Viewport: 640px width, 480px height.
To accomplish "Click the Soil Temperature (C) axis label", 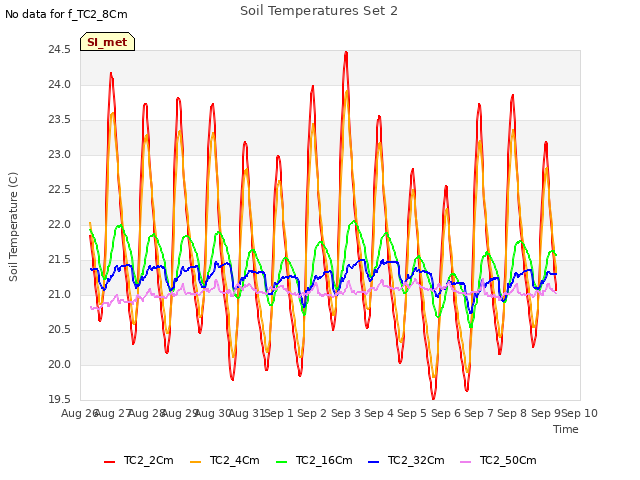I will click(x=13, y=227).
